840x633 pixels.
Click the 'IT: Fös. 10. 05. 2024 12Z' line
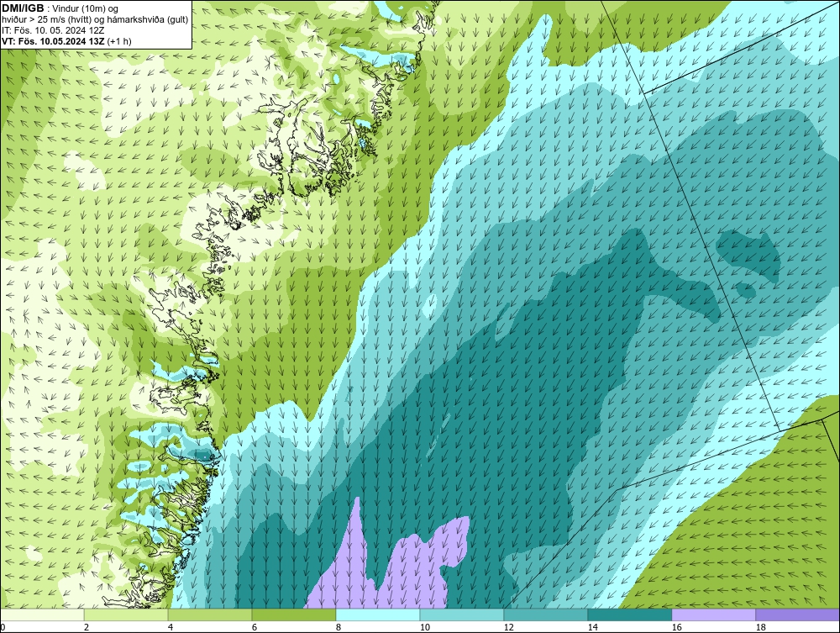[53, 30]
